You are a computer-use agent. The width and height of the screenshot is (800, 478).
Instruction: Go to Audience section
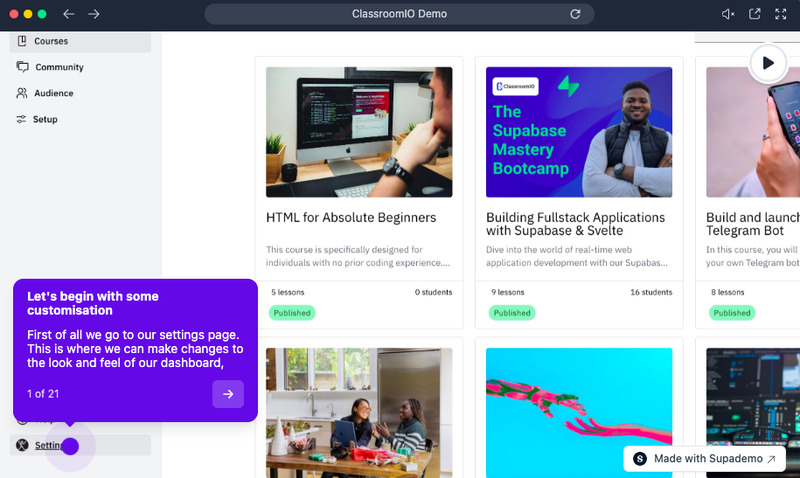(x=53, y=93)
